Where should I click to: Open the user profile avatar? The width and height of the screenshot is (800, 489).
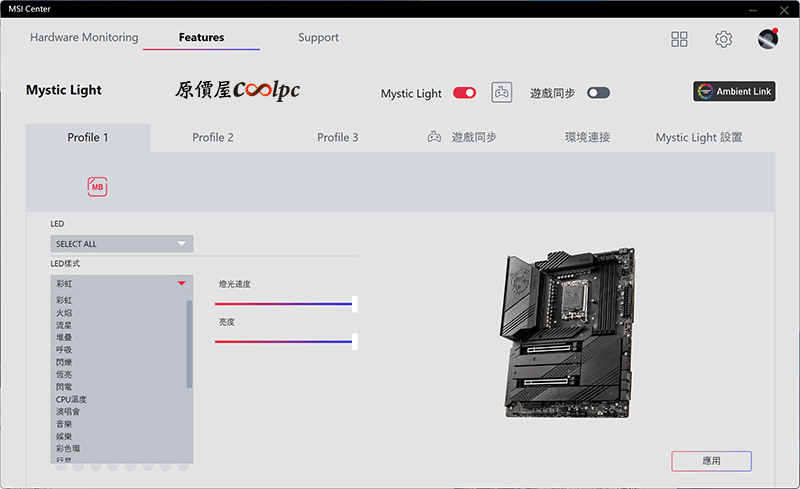point(768,39)
